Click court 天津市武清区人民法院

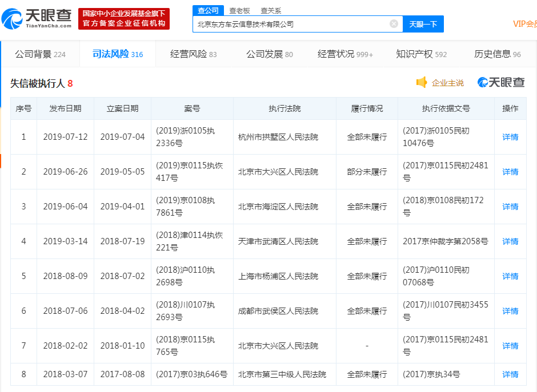click(x=278, y=241)
